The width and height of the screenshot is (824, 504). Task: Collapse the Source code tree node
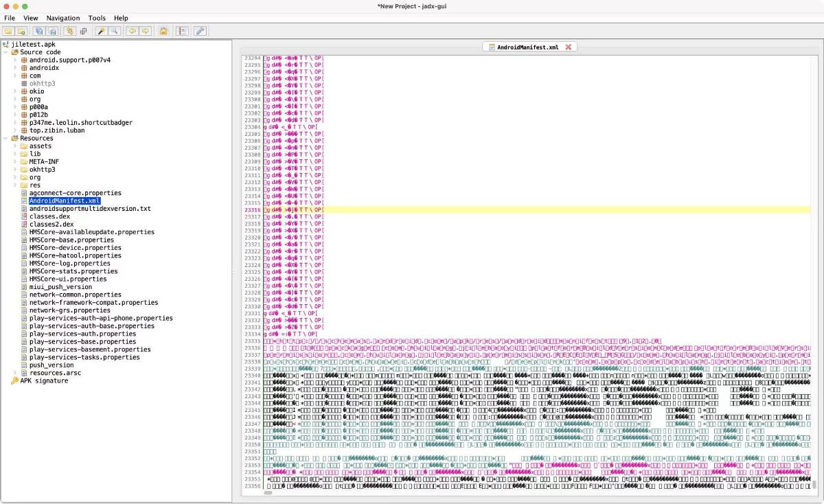pyautogui.click(x=6, y=52)
